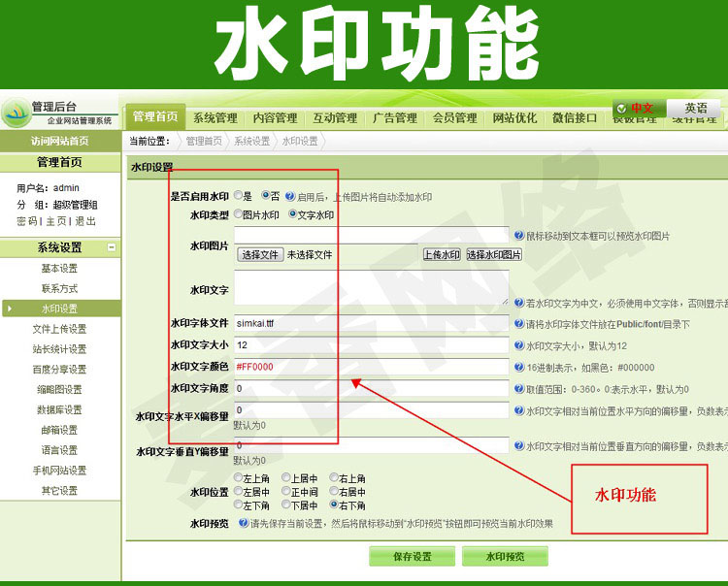Click the help icon beside 水印文字 hint
Viewport: 728px width, 586px height.
[x=519, y=303]
